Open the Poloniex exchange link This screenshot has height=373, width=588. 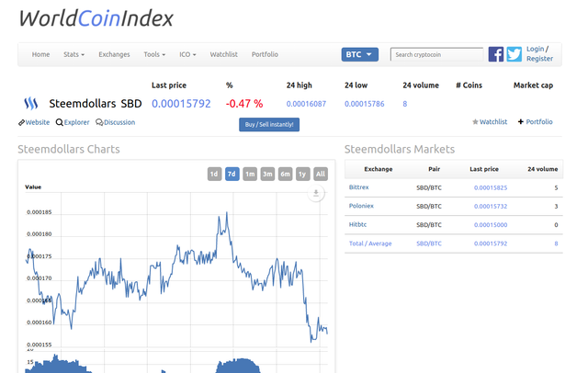point(361,206)
